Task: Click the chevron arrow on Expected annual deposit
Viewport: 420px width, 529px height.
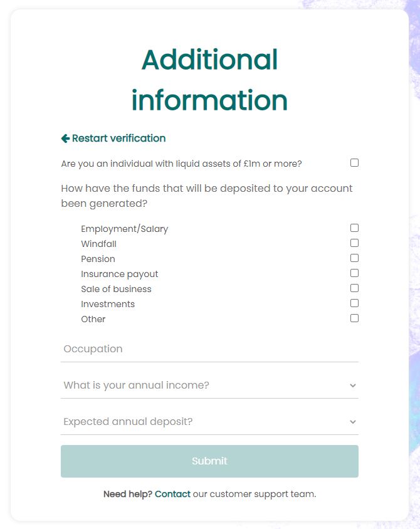Action: [353, 422]
